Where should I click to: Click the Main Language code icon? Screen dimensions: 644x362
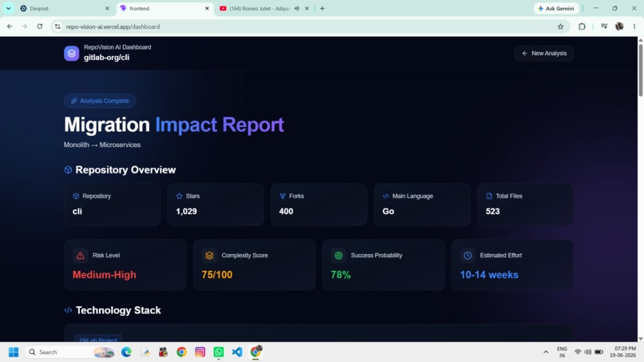pyautogui.click(x=386, y=196)
